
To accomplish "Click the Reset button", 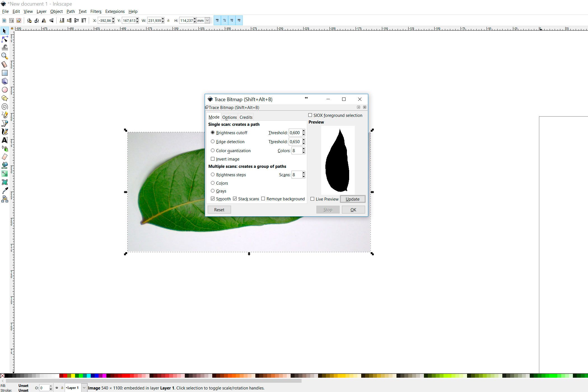I will pyautogui.click(x=219, y=210).
